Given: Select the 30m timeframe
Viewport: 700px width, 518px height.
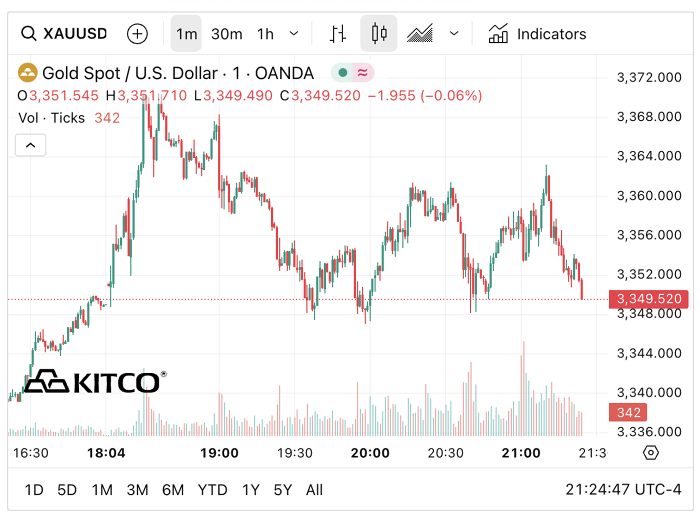Looking at the screenshot, I should [x=227, y=34].
